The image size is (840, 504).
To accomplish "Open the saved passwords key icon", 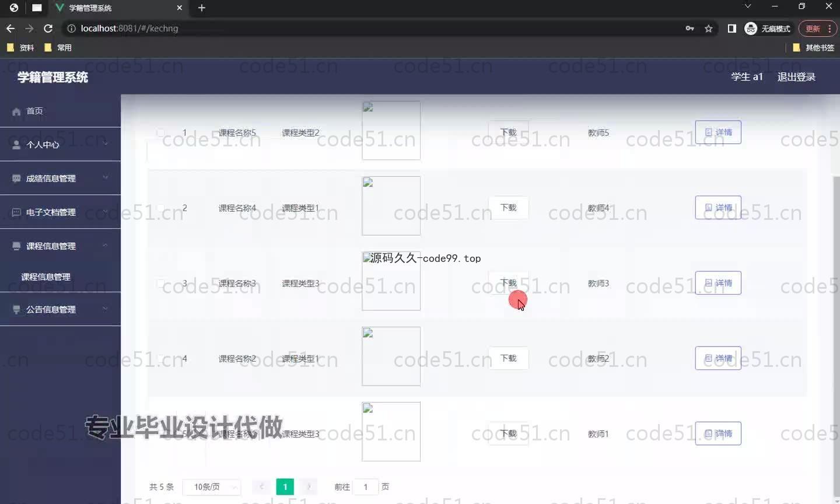I will (690, 28).
